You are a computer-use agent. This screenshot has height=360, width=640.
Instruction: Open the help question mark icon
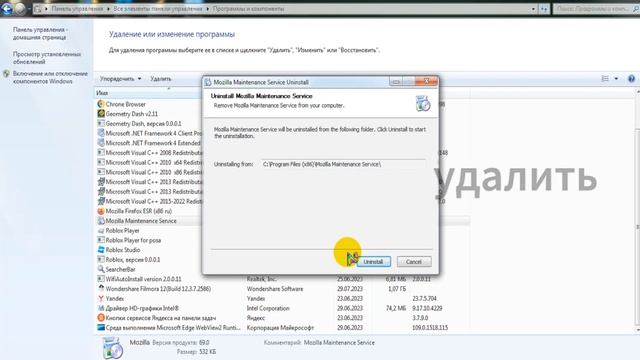coord(631,79)
